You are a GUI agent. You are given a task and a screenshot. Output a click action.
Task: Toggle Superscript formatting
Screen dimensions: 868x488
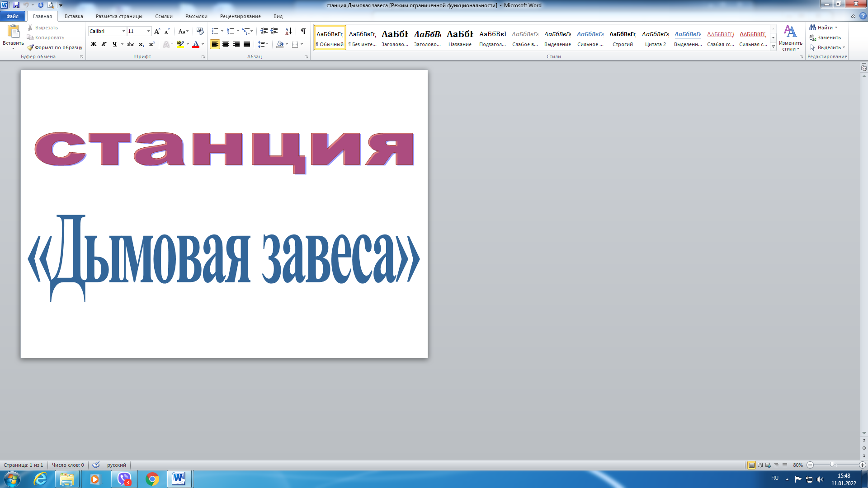click(x=151, y=44)
